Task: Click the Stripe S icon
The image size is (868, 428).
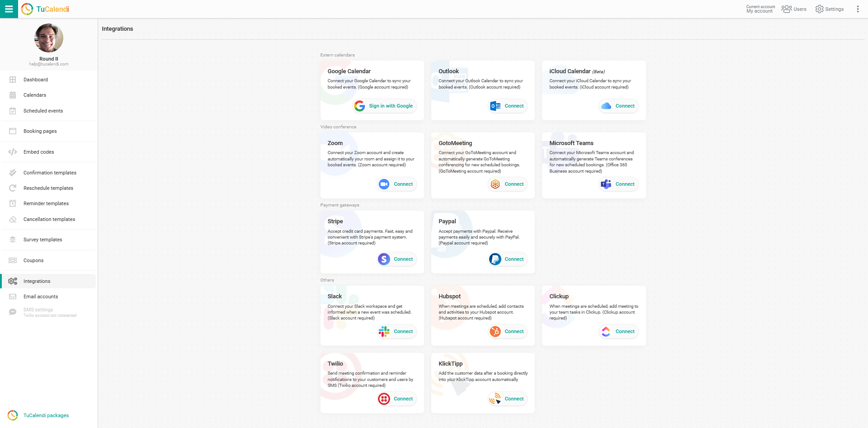Action: (x=384, y=259)
